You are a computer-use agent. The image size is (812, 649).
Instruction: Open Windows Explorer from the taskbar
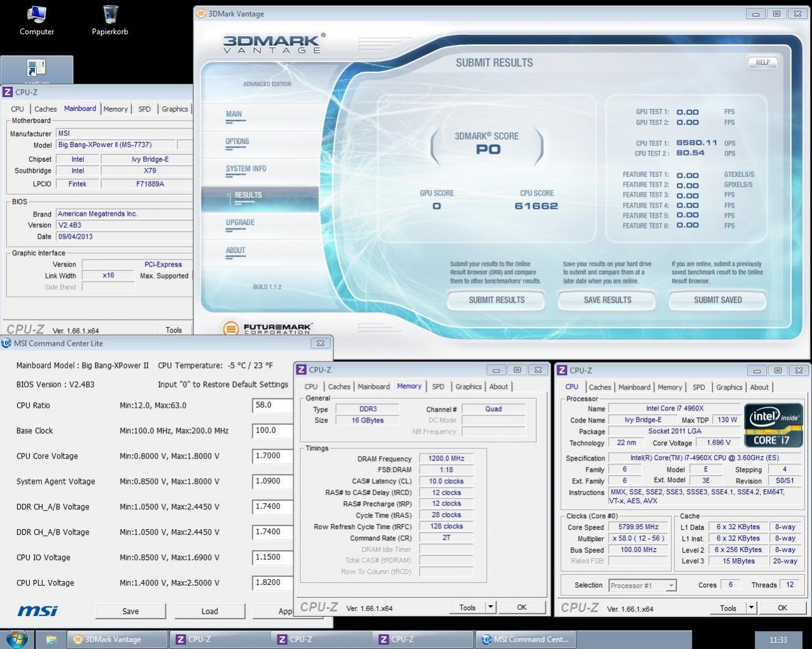coord(51,639)
